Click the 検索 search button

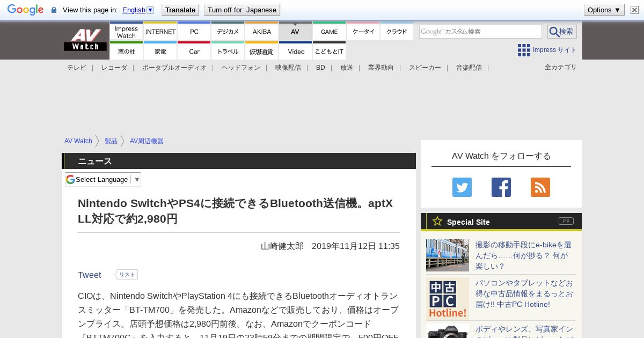562,32
